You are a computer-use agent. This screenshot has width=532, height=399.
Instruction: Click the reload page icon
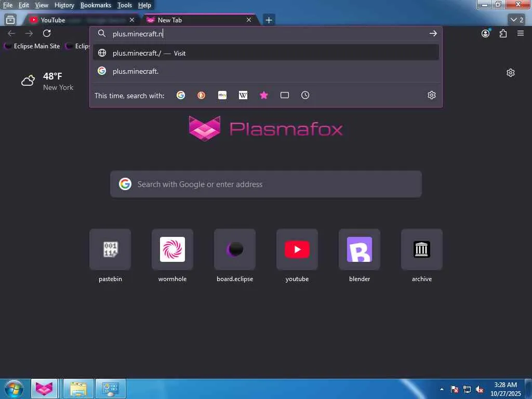pyautogui.click(x=47, y=33)
